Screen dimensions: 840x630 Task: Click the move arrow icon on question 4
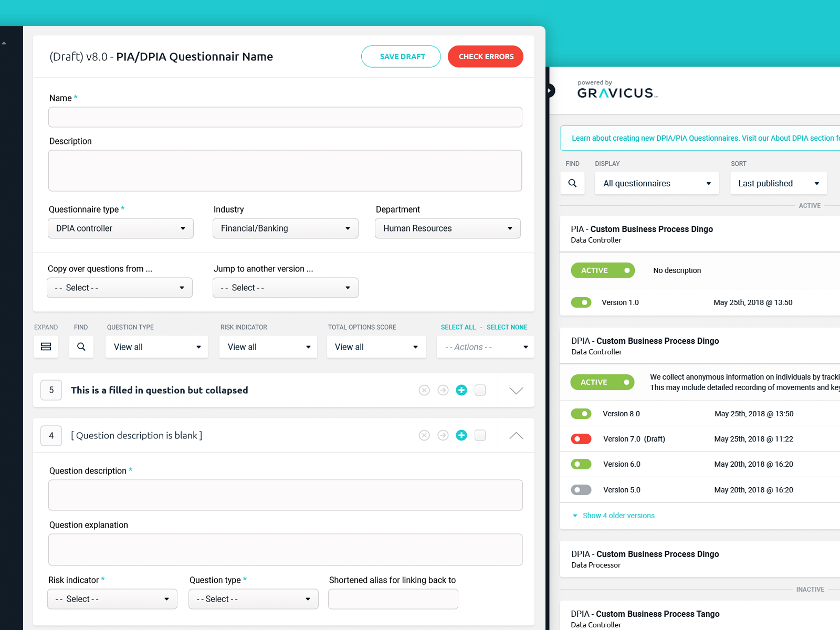pos(443,435)
